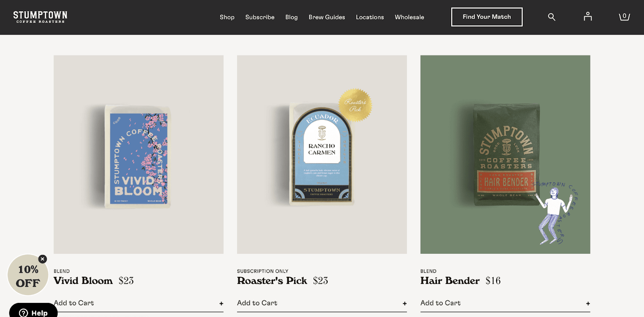The height and width of the screenshot is (317, 644).
Task: Open the Vivid Bloom product image
Action: (138, 154)
